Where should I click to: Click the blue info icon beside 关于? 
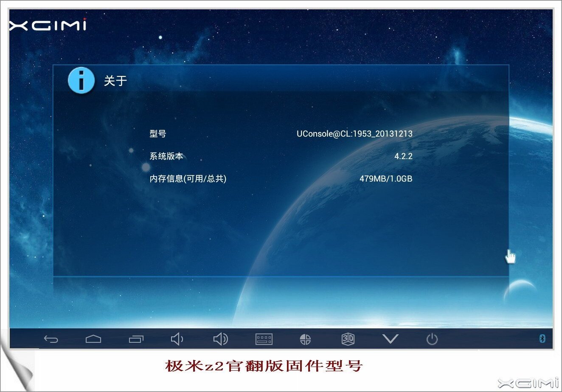(81, 80)
